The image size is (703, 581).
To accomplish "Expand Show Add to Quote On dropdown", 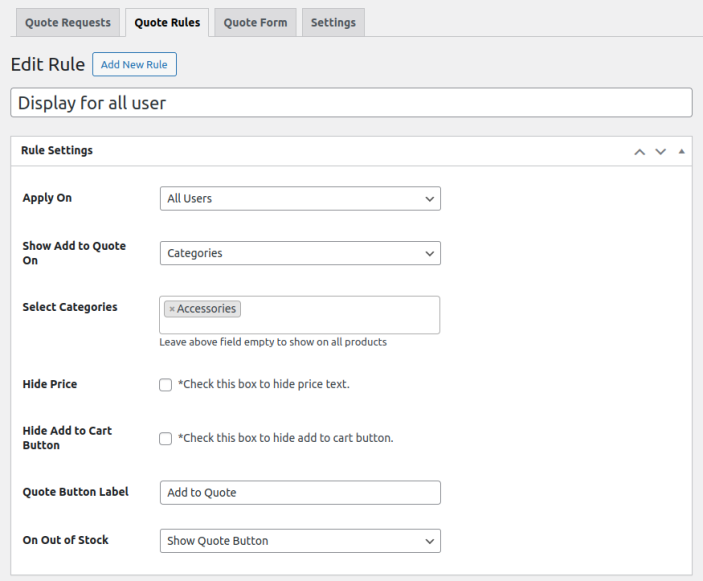I will 300,254.
